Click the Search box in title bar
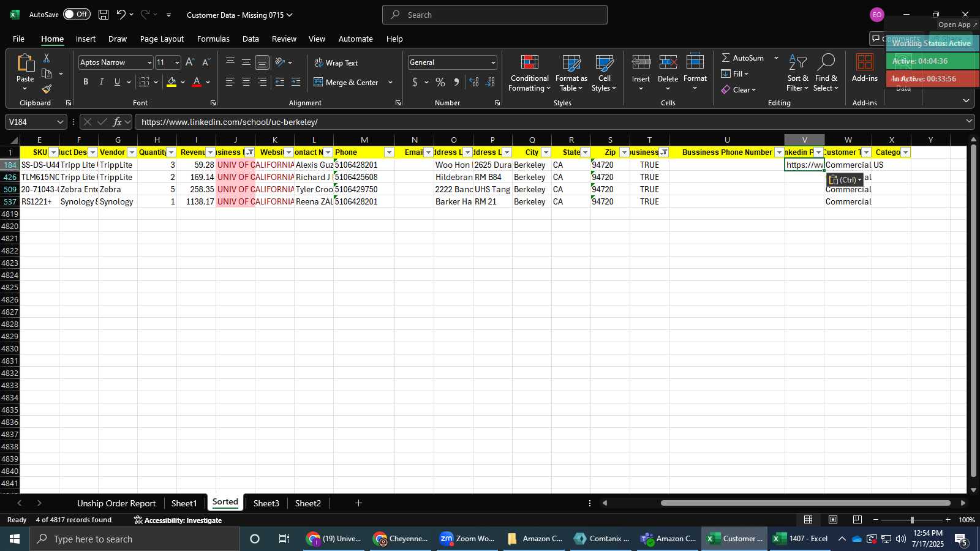This screenshot has width=980, height=551. tap(495, 15)
